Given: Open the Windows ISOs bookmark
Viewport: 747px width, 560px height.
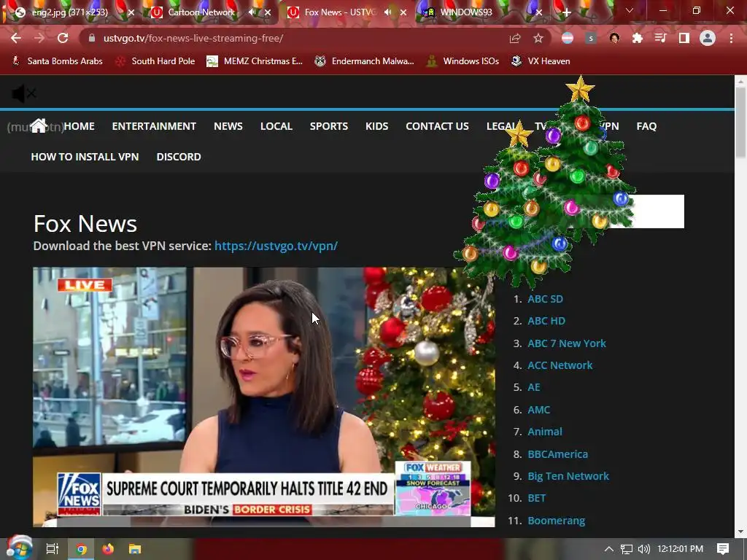Looking at the screenshot, I should 463,61.
